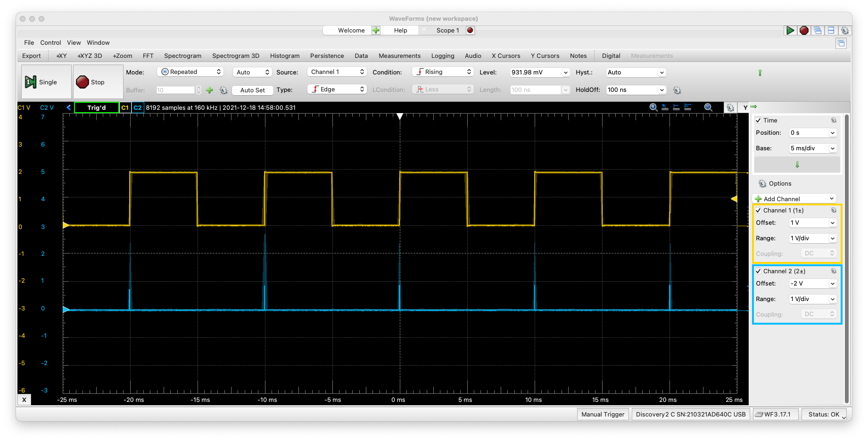The height and width of the screenshot is (441, 868).
Task: Click the cascade windows icon in top toolbar
Action: pos(818,30)
